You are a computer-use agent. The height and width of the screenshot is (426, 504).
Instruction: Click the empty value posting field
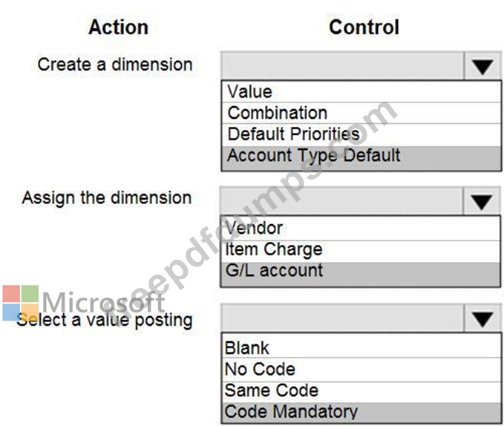341,319
